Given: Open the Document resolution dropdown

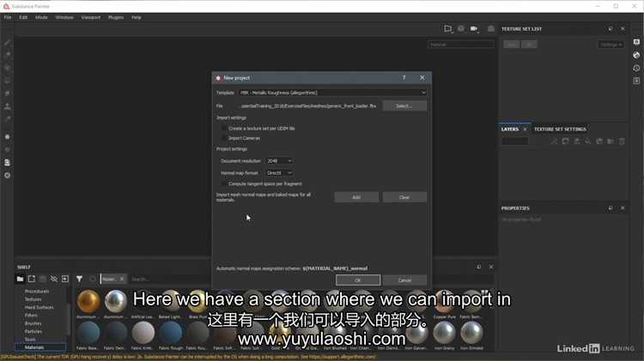Looking at the screenshot, I should 279,161.
